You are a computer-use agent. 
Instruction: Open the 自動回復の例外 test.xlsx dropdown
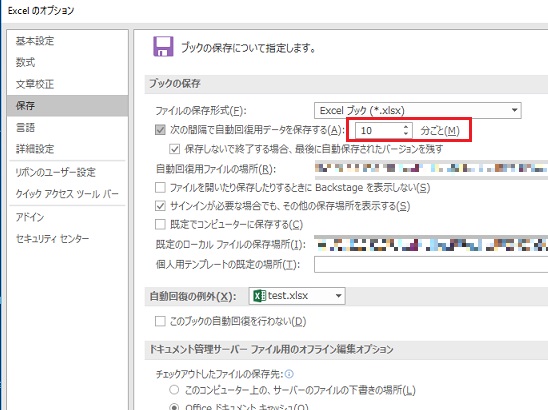pos(297,296)
